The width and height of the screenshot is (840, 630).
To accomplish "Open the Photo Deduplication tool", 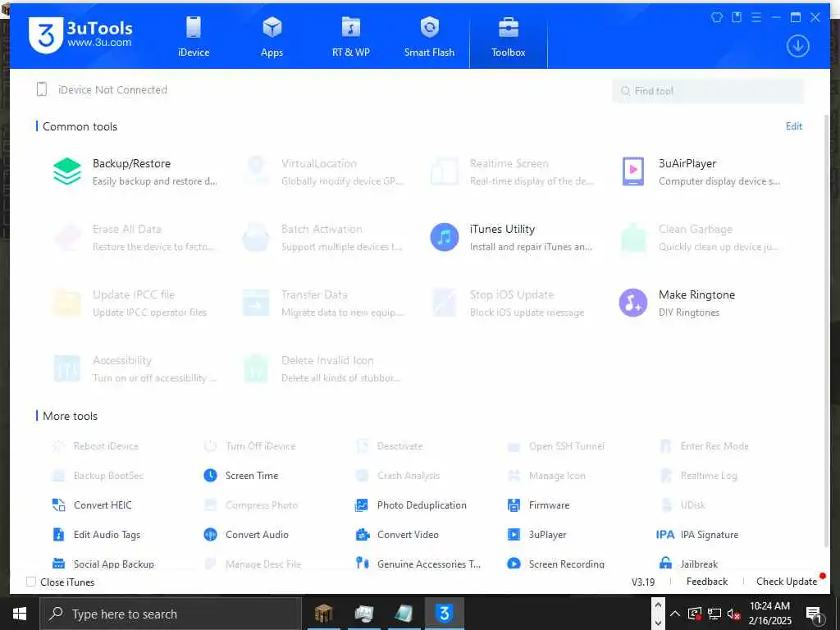I will pos(411,504).
